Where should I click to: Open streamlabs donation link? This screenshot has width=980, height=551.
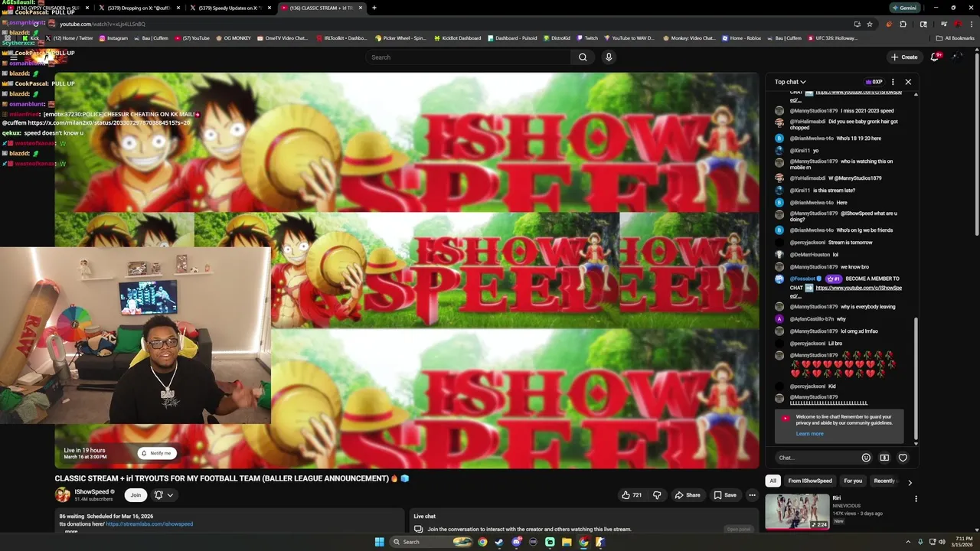(x=149, y=524)
